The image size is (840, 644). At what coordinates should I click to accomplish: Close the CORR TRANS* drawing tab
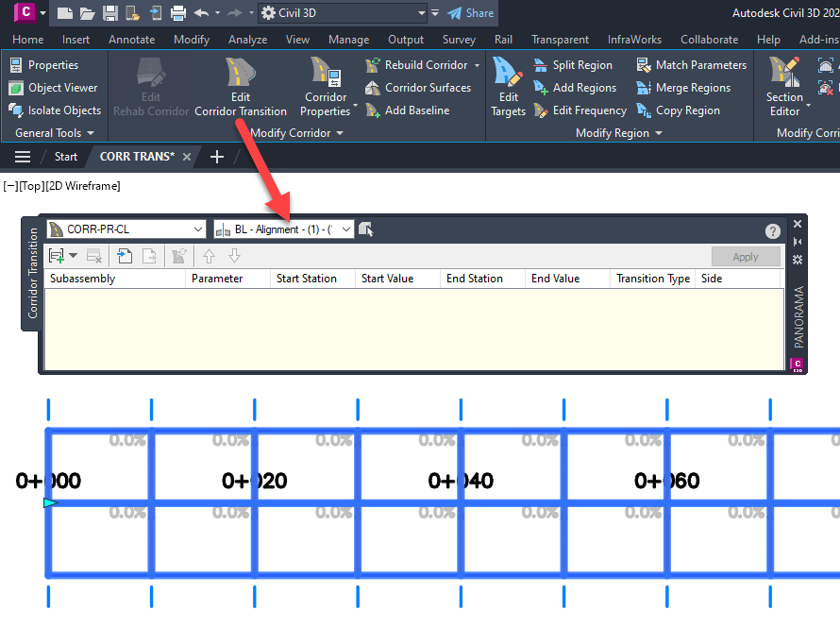[x=187, y=157]
